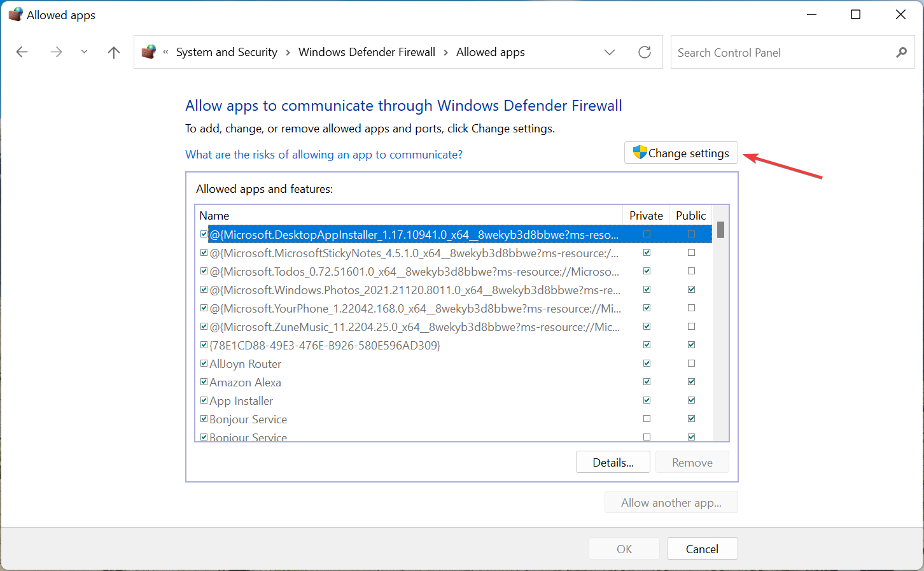Minimize the Allowed apps window
This screenshot has height=571, width=924.
coord(811,15)
